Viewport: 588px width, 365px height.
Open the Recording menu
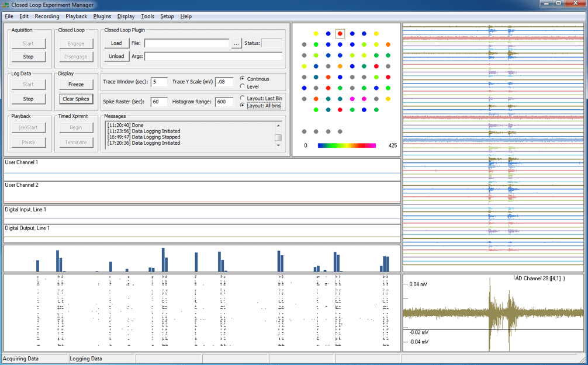click(47, 16)
